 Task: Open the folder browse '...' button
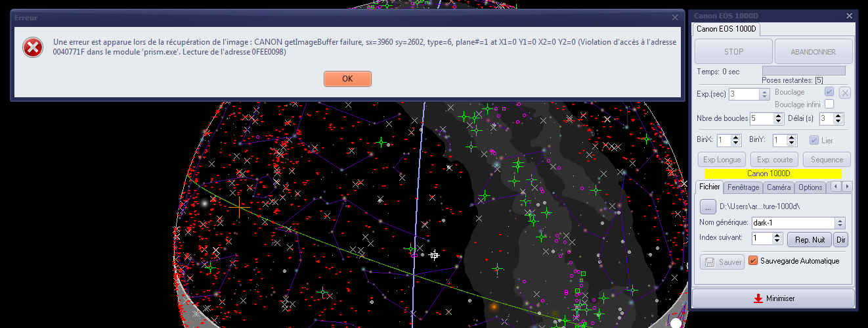point(707,206)
